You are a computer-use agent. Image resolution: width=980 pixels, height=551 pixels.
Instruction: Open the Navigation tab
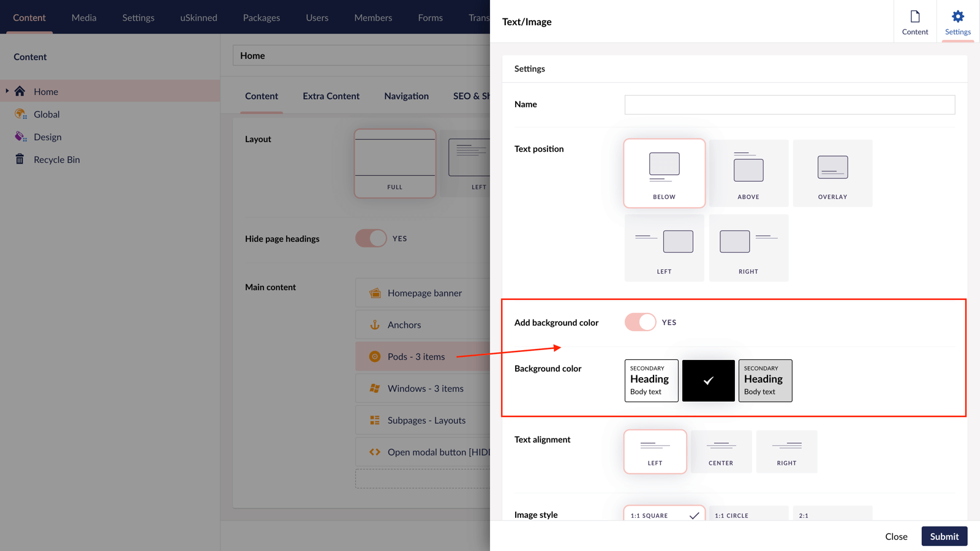click(406, 96)
